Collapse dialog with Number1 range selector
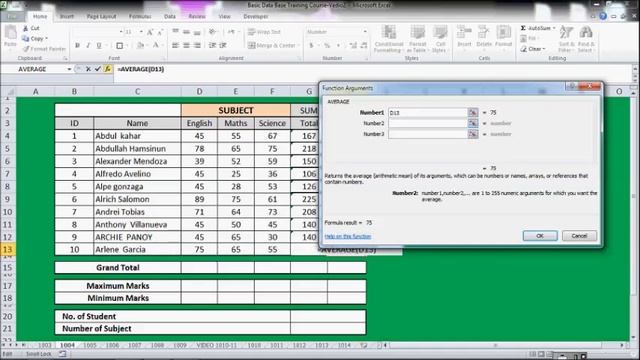 point(473,113)
